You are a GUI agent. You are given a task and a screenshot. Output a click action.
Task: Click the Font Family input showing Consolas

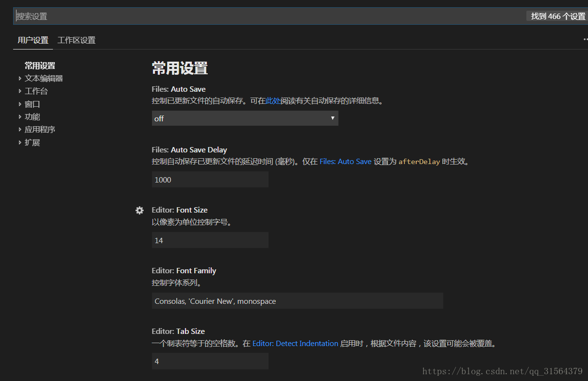(297, 301)
